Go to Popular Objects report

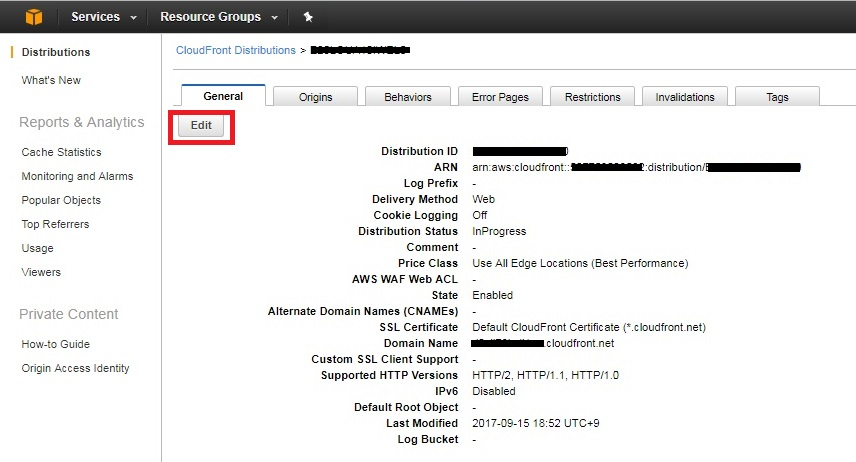click(x=61, y=200)
